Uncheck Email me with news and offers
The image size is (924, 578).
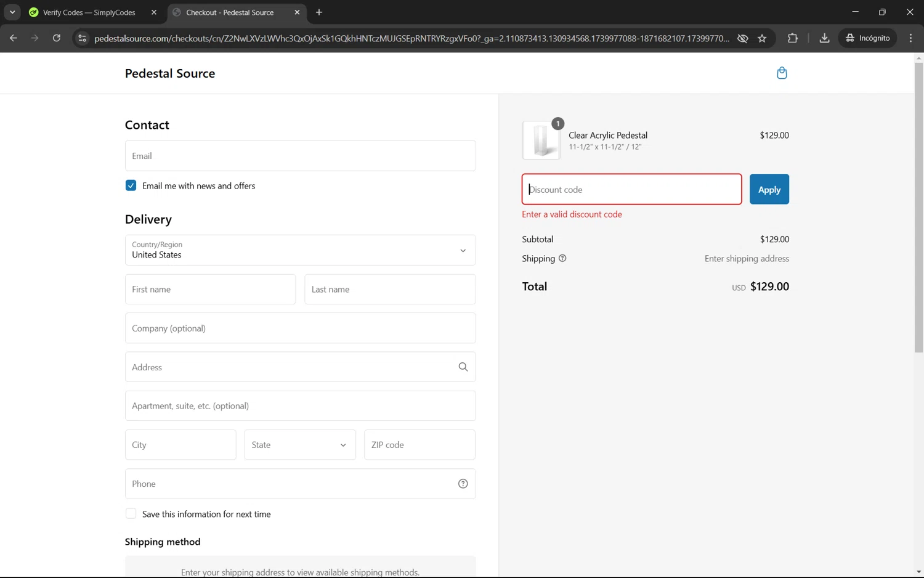131,185
